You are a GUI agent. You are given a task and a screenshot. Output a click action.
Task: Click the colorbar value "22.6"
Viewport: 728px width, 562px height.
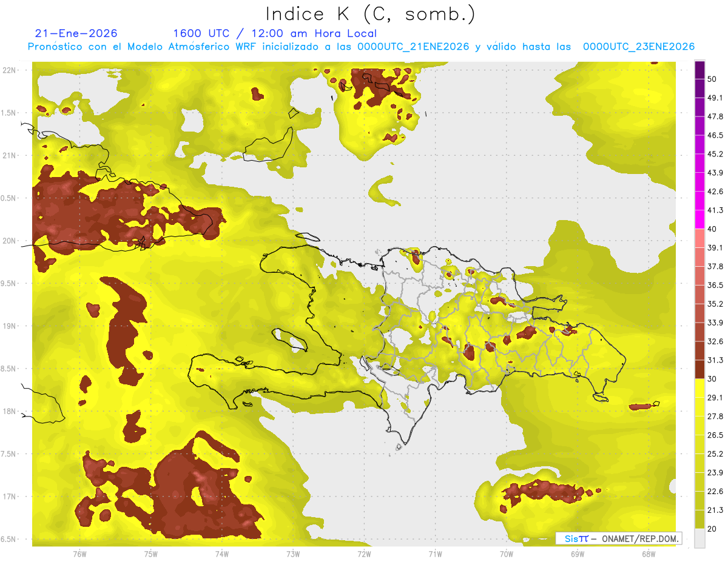[x=716, y=492]
